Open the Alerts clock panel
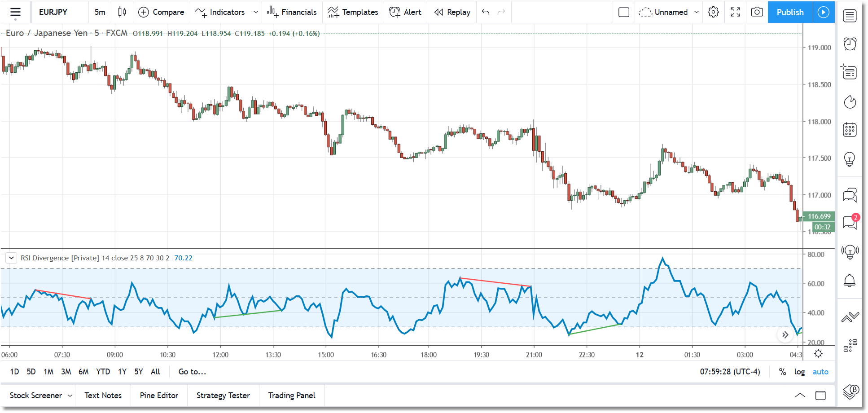This screenshot has width=868, height=413. 850,44
